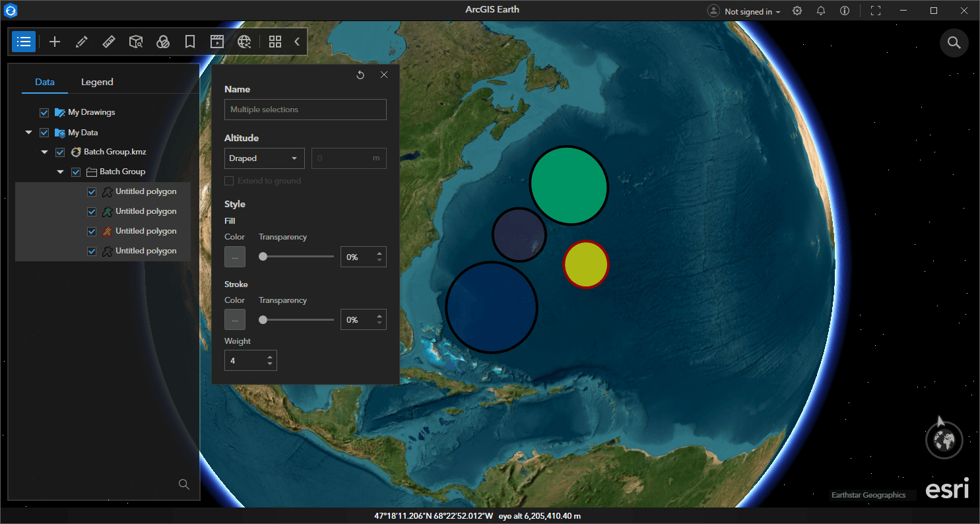
Task: Open the Fill color picker button
Action: 235,257
